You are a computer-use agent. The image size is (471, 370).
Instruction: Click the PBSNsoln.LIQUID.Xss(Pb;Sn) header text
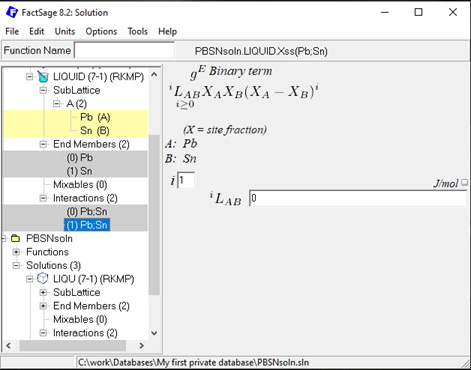tap(261, 51)
